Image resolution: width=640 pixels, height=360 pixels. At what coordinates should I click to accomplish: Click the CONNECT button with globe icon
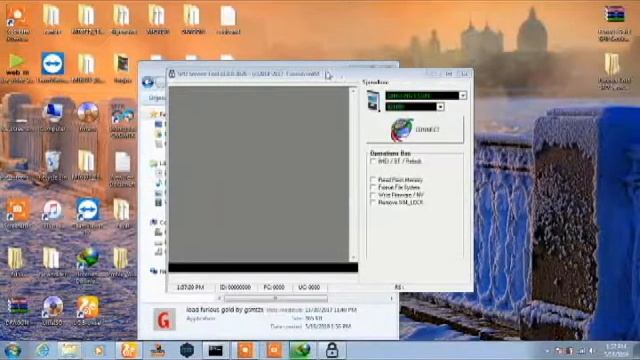(x=415, y=129)
